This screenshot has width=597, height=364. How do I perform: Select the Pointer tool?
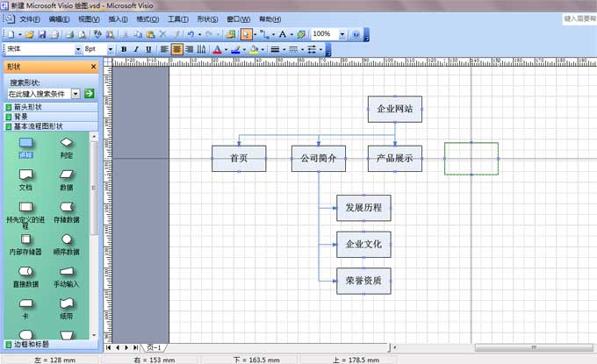click(x=246, y=34)
